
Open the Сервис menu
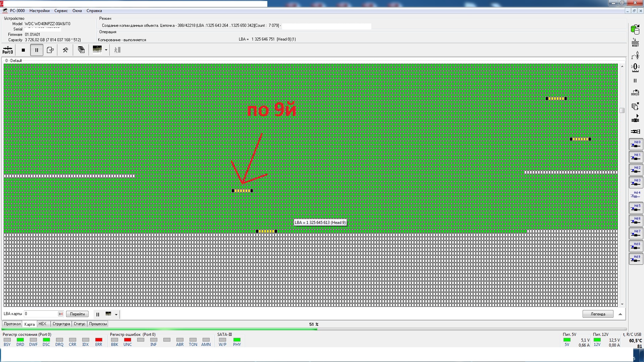coord(61,11)
